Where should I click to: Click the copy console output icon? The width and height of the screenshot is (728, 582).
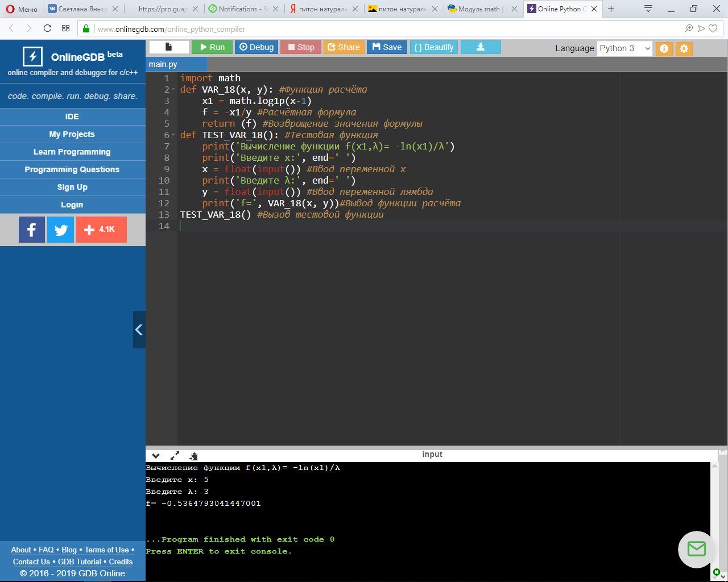tap(193, 455)
